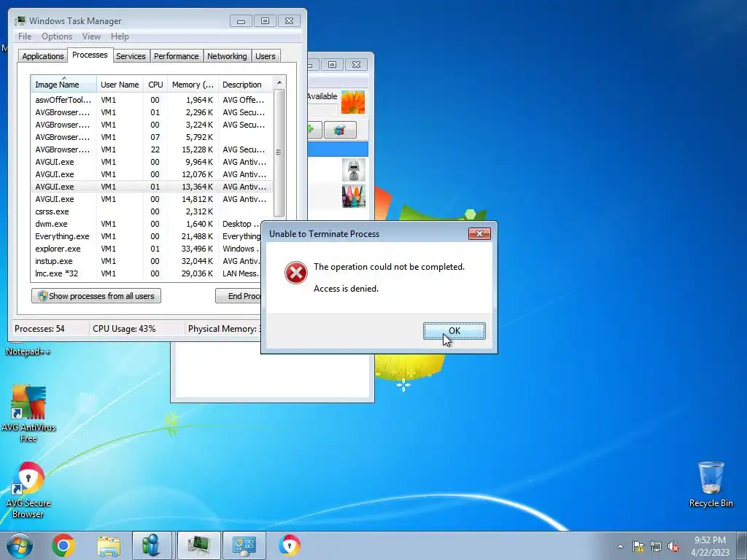Viewport: 747px width, 560px height.
Task: Click the process list scrollbar thumb
Action: pyautogui.click(x=279, y=152)
